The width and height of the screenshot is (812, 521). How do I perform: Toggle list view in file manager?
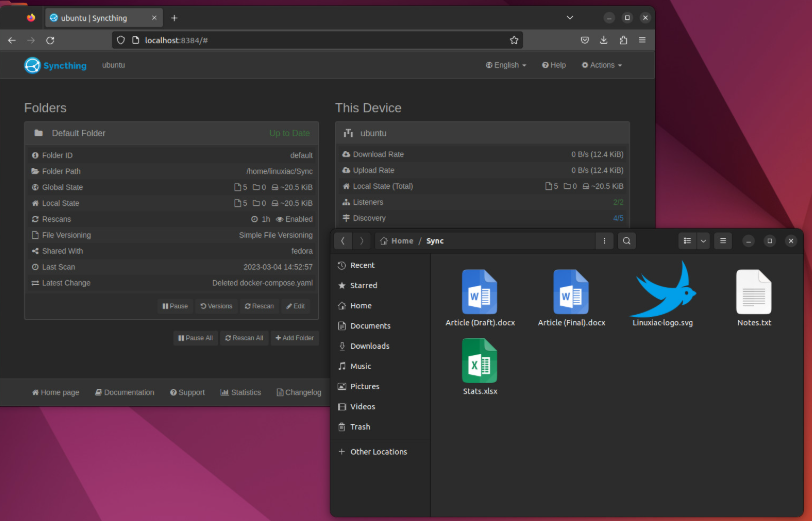coord(687,241)
